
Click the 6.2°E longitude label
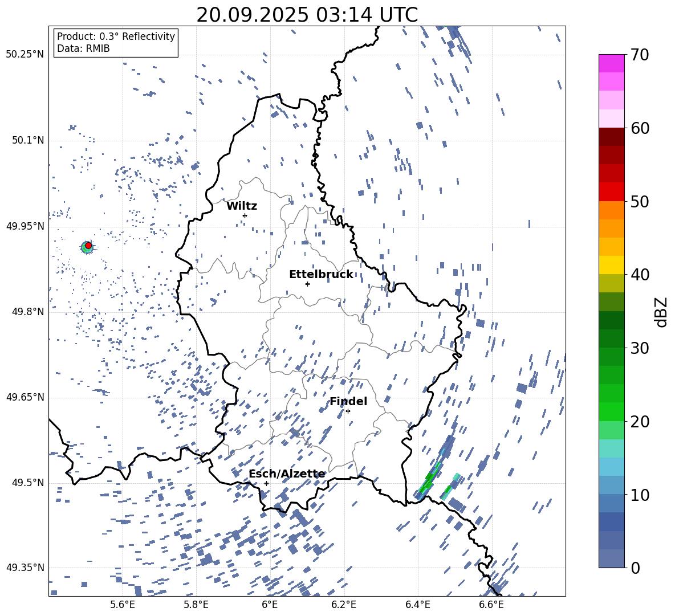(344, 605)
